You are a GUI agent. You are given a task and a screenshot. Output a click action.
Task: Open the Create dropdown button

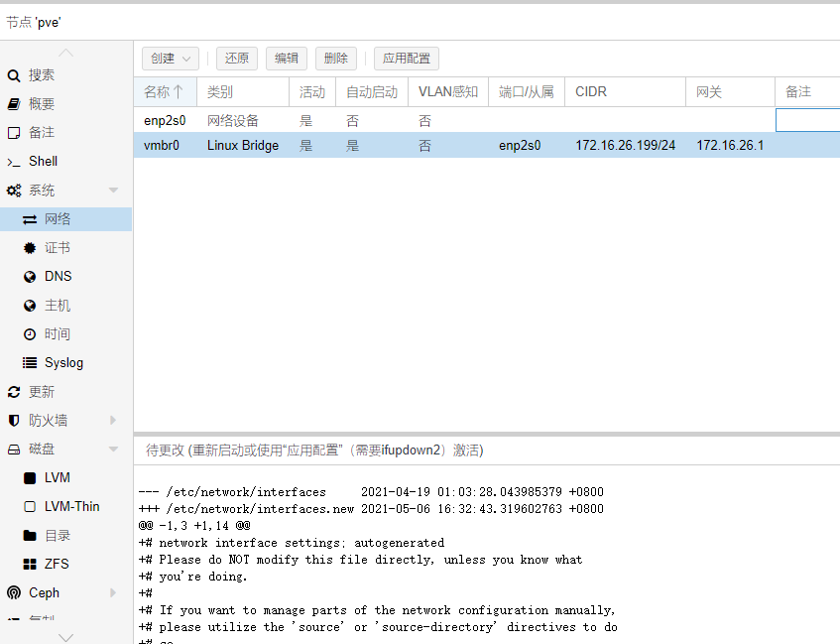click(170, 59)
